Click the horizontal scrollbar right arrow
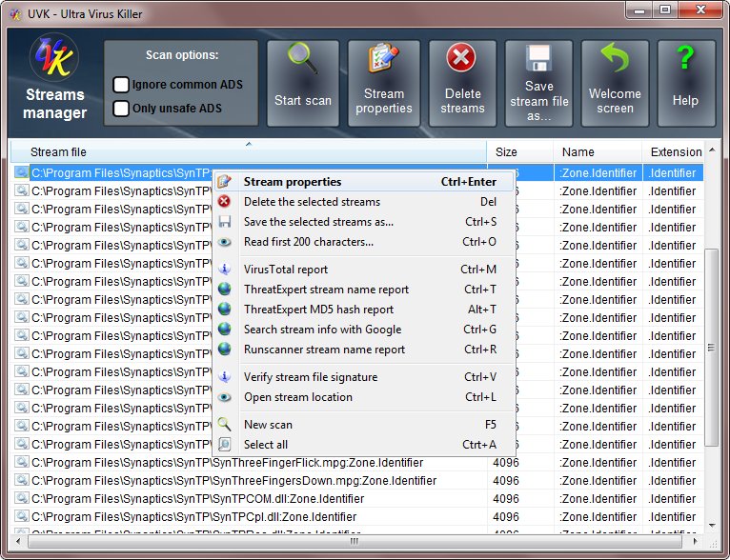The height and width of the screenshot is (560, 730). point(695,541)
